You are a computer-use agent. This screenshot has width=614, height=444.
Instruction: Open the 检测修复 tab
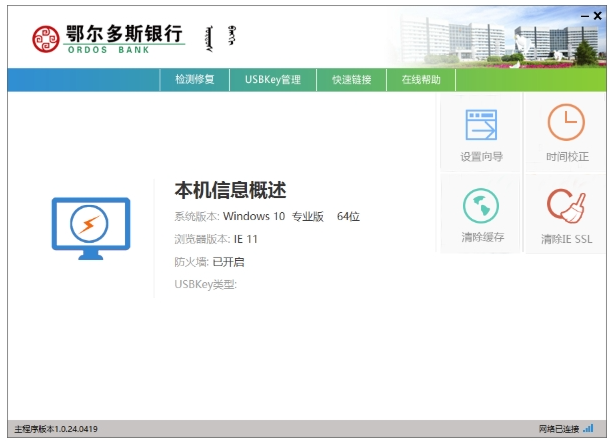coord(195,80)
